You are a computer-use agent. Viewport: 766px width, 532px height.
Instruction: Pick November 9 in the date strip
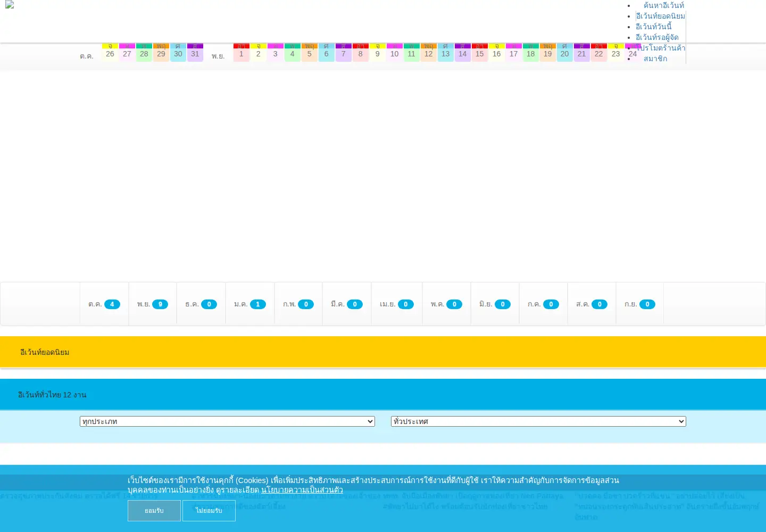pyautogui.click(x=378, y=53)
